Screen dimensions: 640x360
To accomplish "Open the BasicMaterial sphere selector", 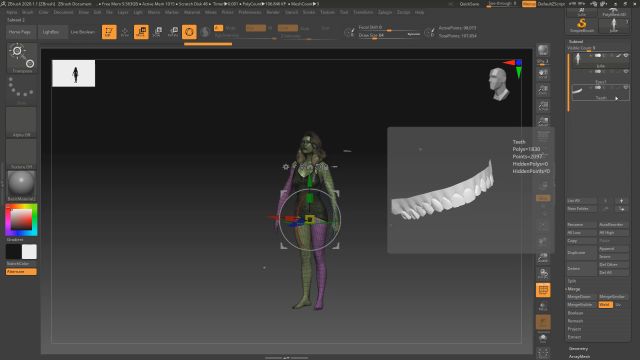I will click(22, 186).
